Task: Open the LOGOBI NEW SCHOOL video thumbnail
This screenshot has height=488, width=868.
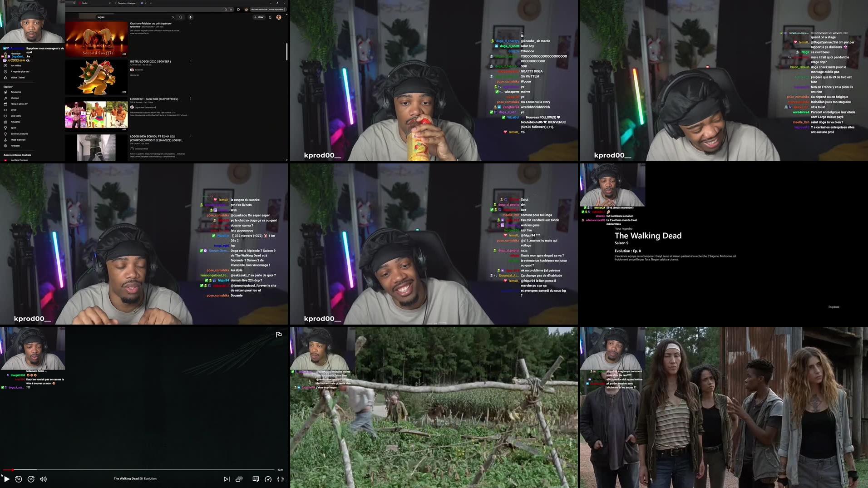Action: coord(97,148)
